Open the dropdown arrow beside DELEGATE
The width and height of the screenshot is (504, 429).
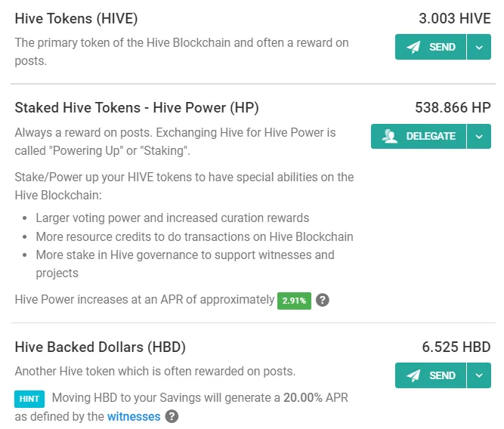point(479,136)
